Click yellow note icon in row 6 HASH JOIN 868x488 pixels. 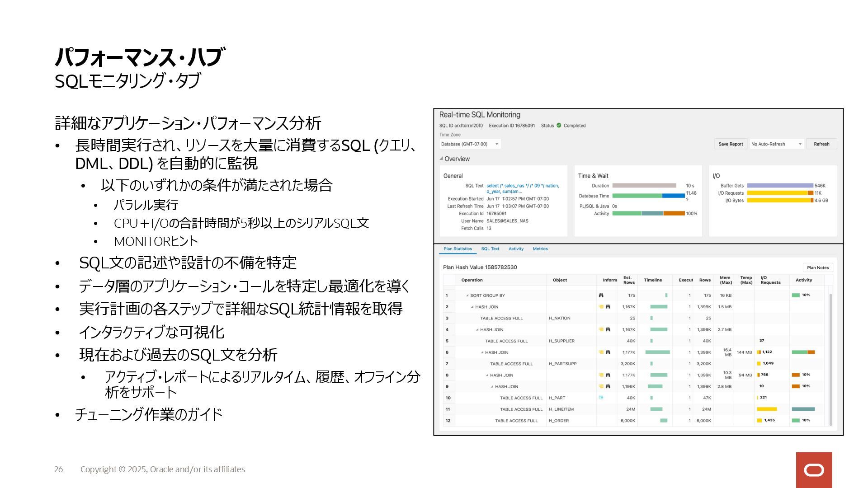(x=601, y=352)
